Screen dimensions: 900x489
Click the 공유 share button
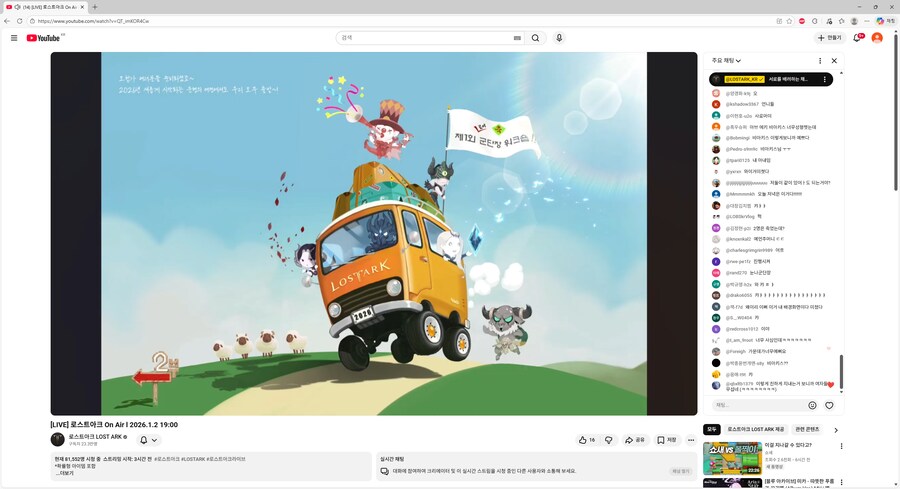click(x=635, y=440)
